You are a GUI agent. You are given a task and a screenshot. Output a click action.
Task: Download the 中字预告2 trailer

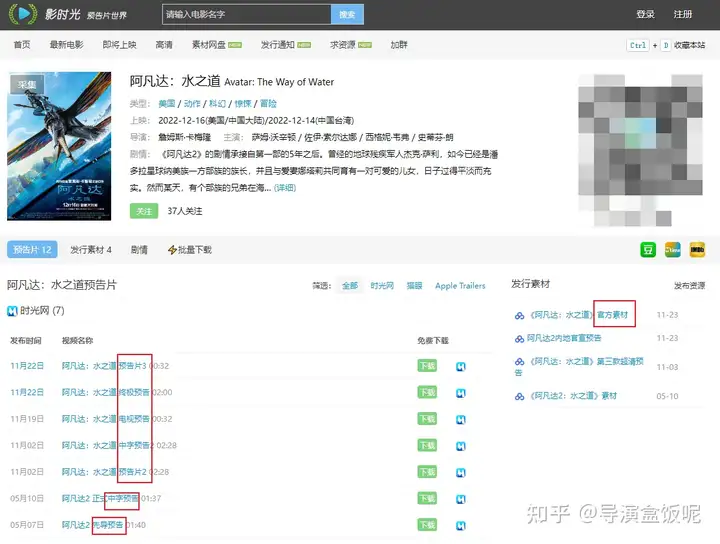(x=427, y=445)
